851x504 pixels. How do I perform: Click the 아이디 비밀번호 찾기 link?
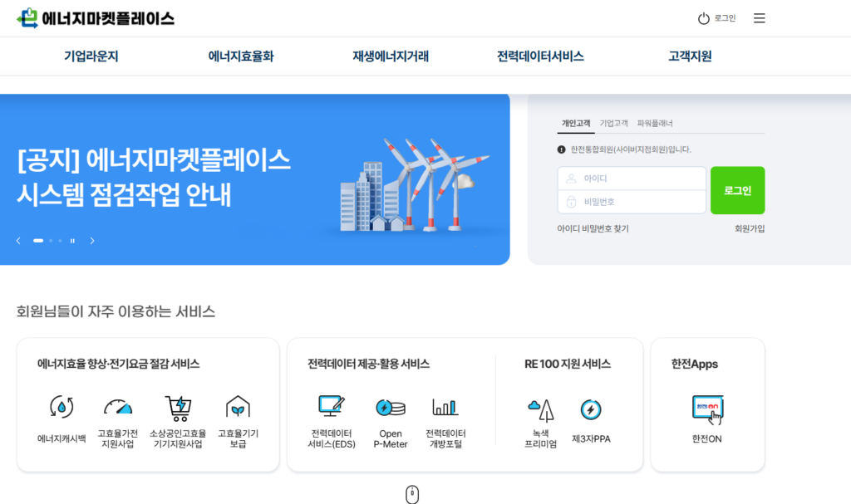pos(593,229)
